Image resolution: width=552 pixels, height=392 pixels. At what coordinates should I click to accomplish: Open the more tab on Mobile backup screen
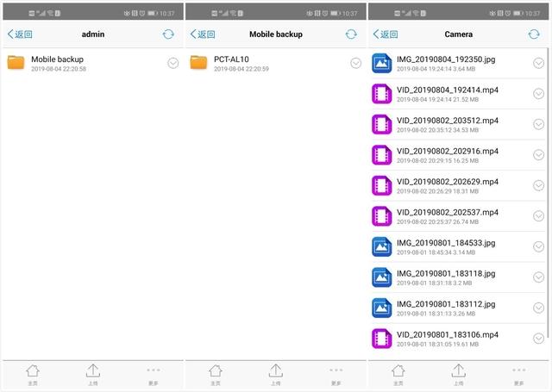click(x=336, y=373)
